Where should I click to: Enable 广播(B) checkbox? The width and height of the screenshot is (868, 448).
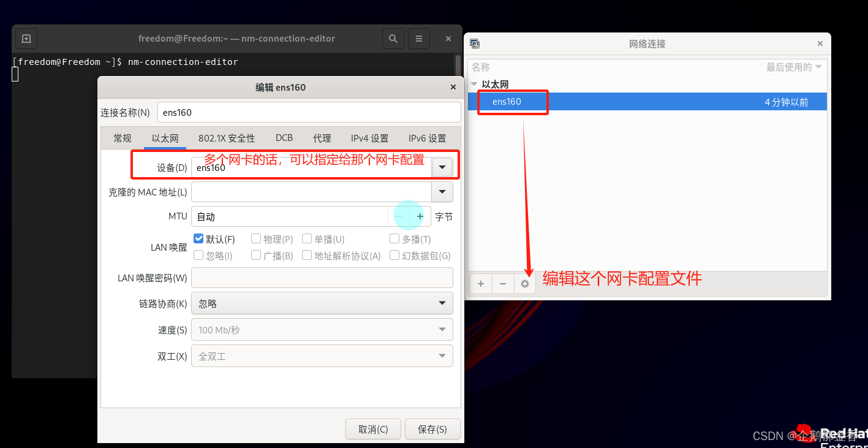click(256, 255)
